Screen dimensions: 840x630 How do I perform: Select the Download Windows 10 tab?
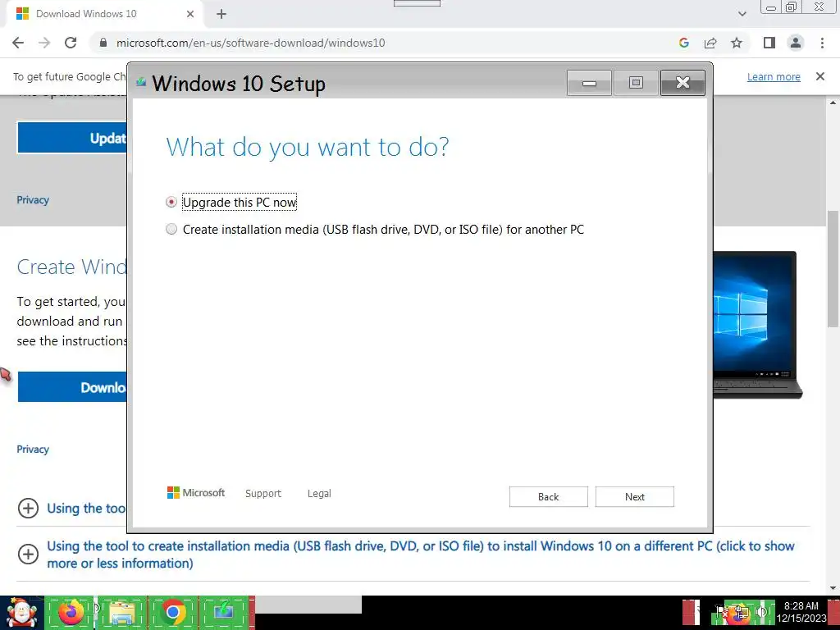(x=104, y=14)
